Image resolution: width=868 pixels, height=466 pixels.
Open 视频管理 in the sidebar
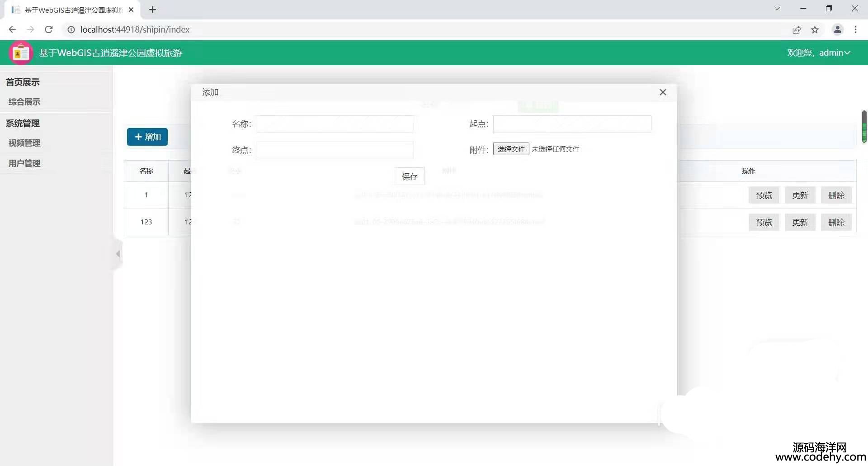click(24, 143)
